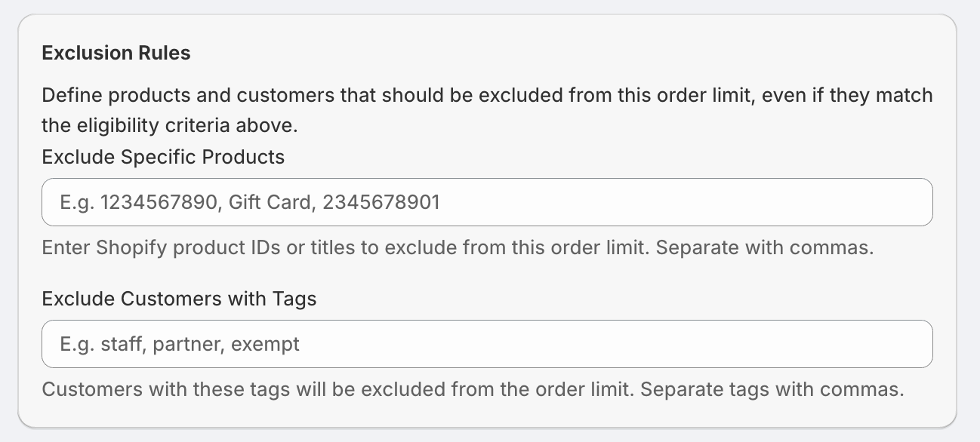Place the cursor in the product exclusion textbox

coord(487,202)
